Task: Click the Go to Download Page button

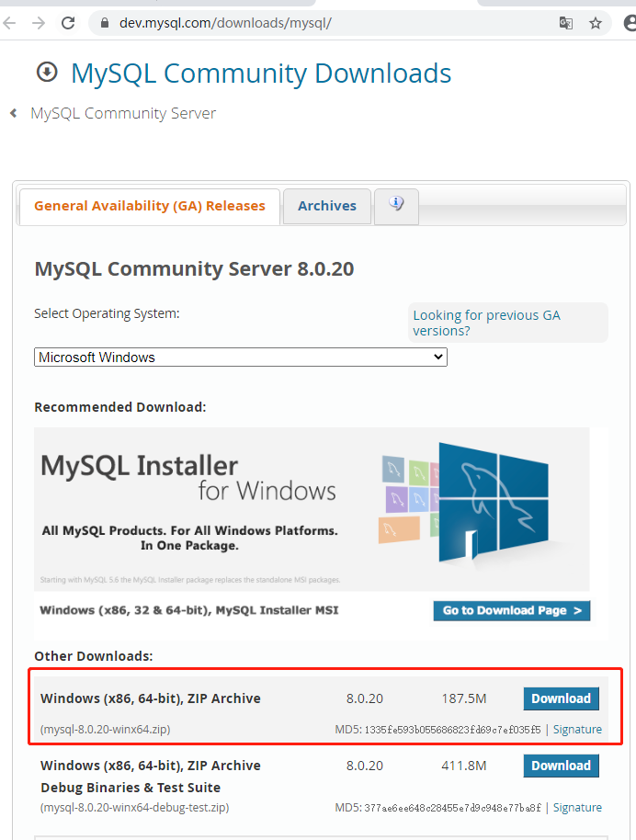Action: [512, 611]
